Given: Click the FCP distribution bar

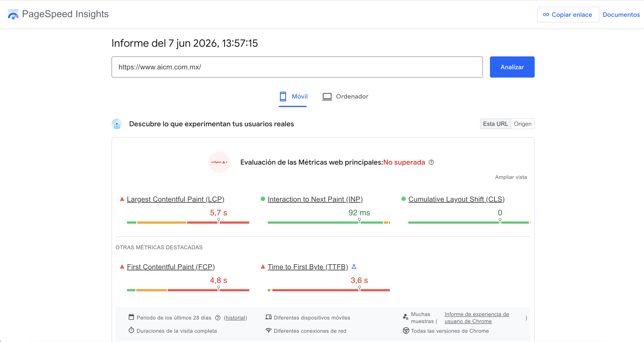Looking at the screenshot, I should click(188, 290).
